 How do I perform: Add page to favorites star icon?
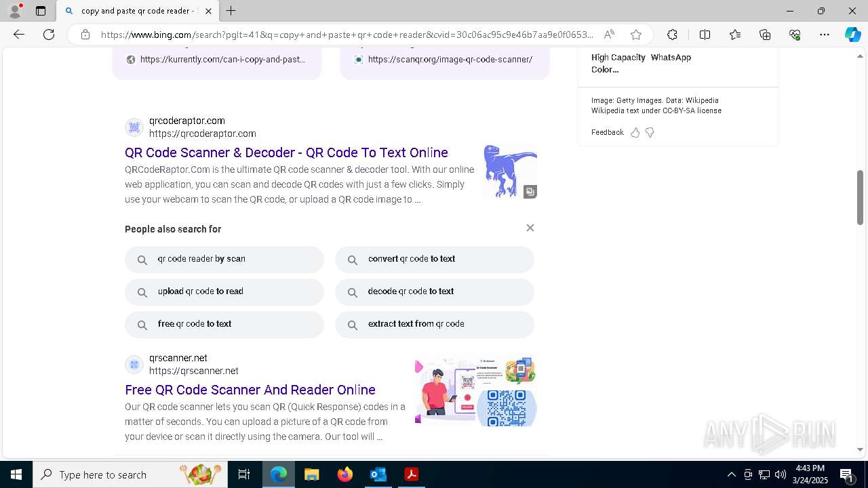point(636,35)
